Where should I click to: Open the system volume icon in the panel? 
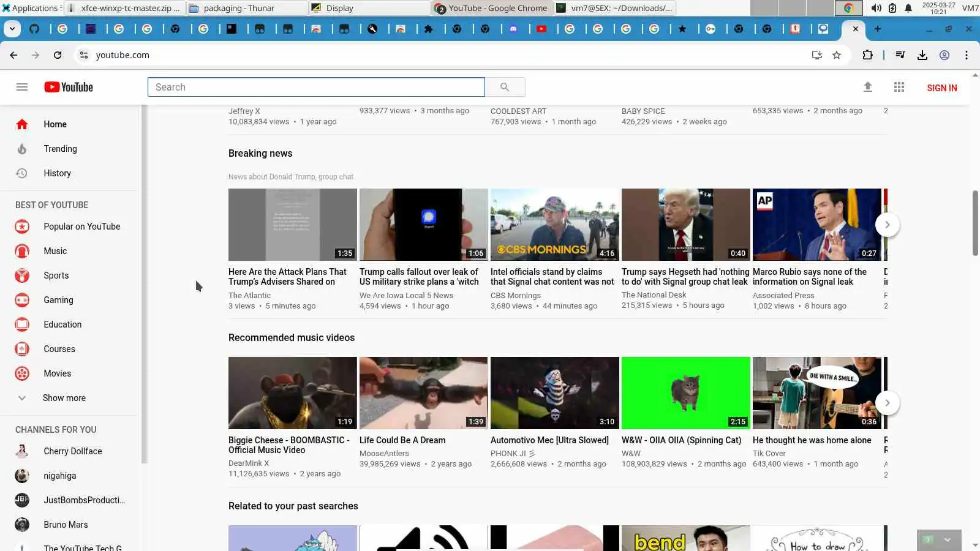[x=876, y=8]
